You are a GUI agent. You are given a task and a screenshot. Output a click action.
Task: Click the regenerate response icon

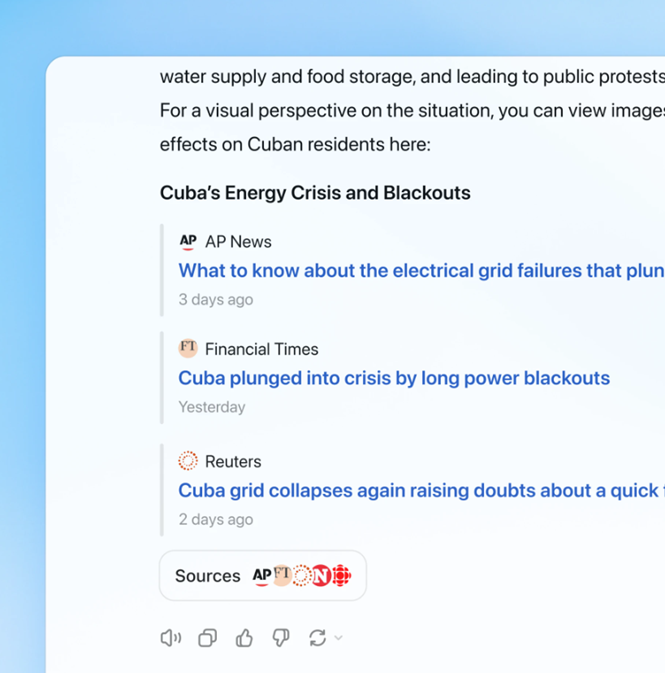[317, 638]
